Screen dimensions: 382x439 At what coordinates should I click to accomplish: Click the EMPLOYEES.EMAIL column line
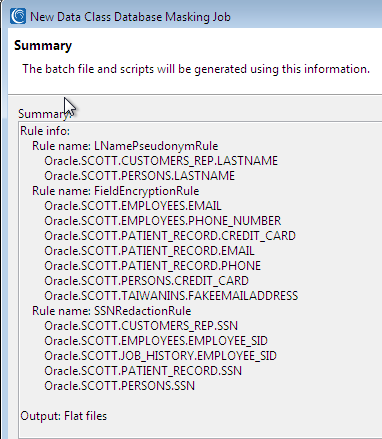(x=133, y=206)
